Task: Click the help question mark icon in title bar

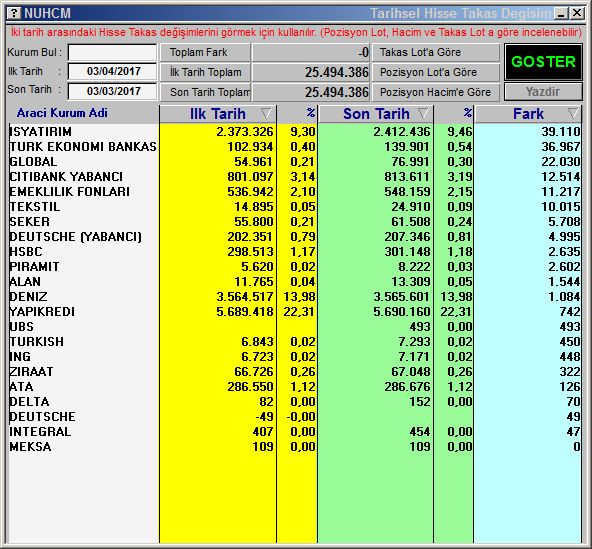Action: point(14,13)
